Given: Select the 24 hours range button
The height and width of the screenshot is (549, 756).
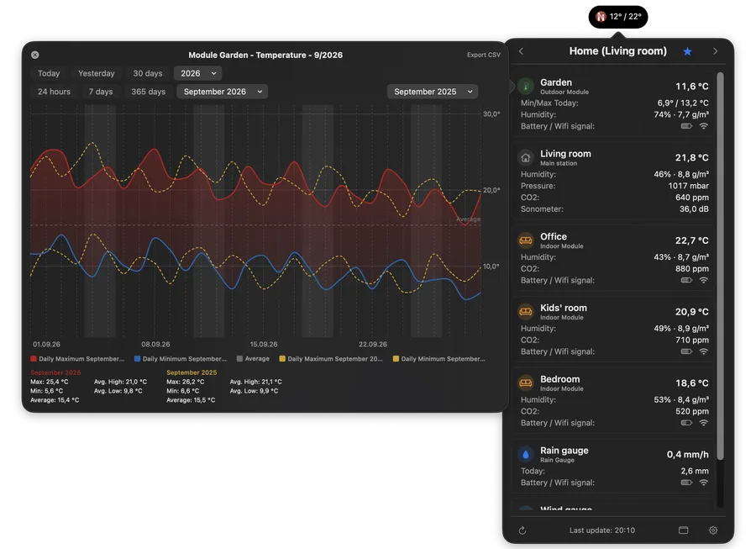Looking at the screenshot, I should [x=54, y=92].
